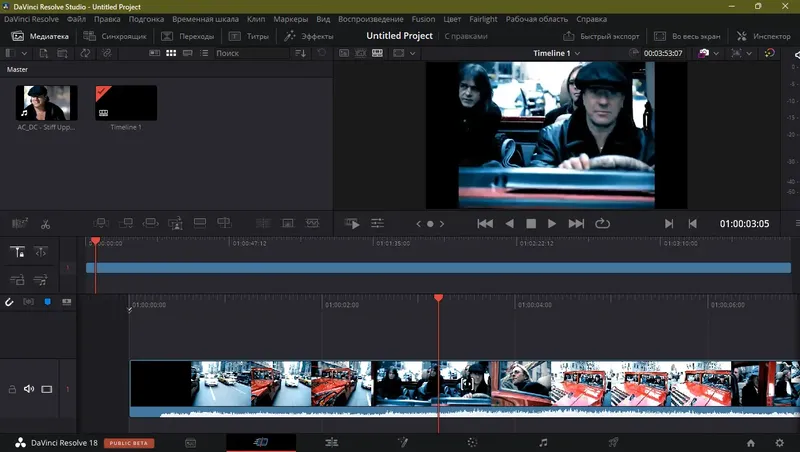Add a blue marker to timeline
Viewport: 800px width, 452px height.
47,302
